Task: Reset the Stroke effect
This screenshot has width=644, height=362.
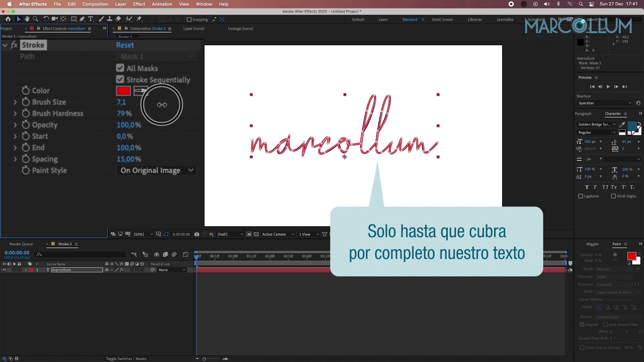Action: 125,45
